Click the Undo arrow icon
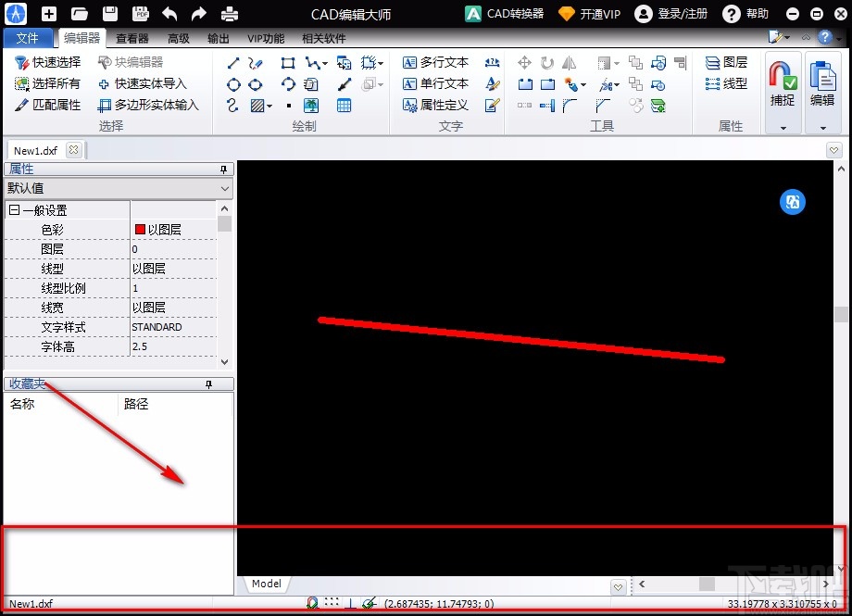Screen dimensions: 852x616 pos(169,14)
